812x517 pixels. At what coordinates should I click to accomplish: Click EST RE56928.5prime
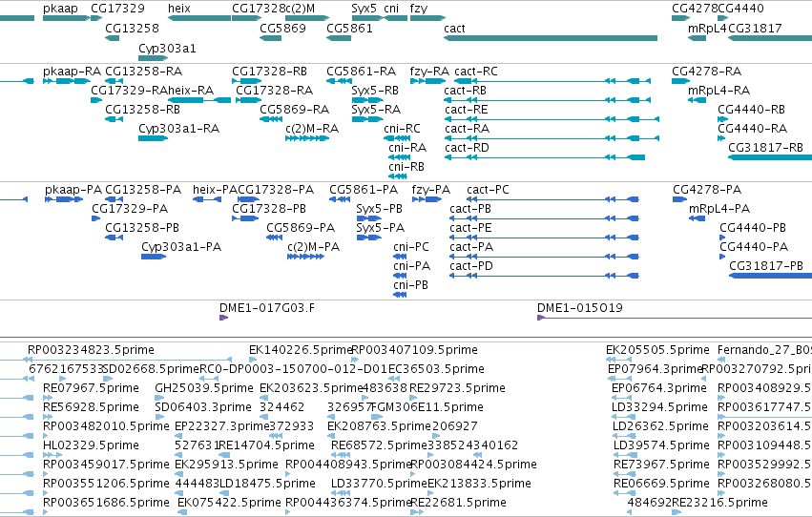coord(46,417)
